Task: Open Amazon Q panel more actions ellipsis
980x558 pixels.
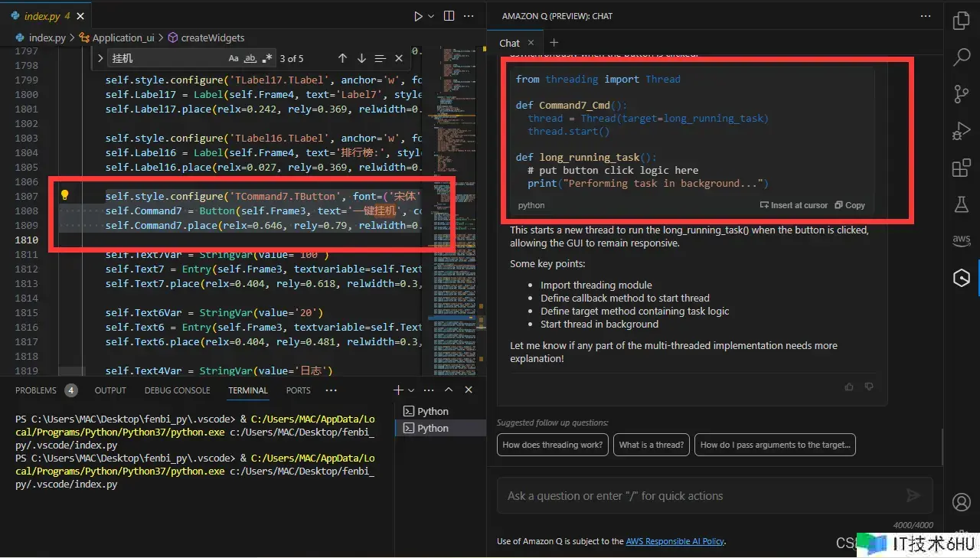Action: [926, 16]
